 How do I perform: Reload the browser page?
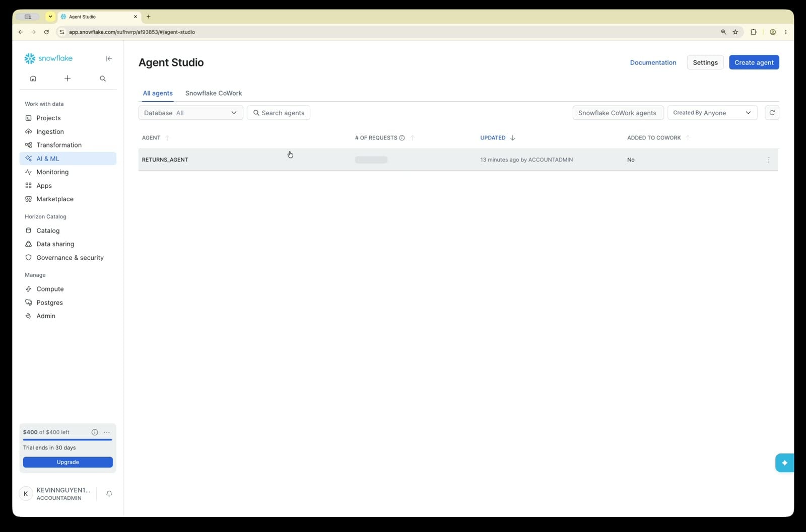click(x=46, y=32)
